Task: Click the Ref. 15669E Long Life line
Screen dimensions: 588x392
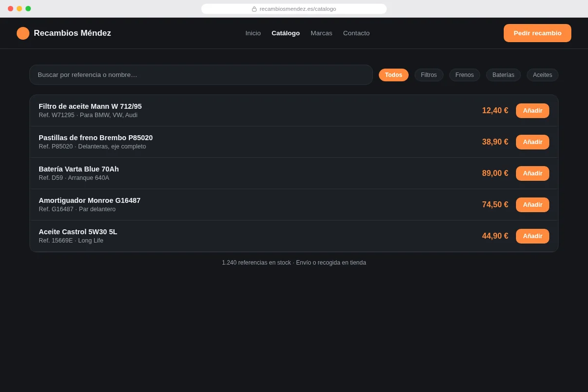Action: coord(71,241)
